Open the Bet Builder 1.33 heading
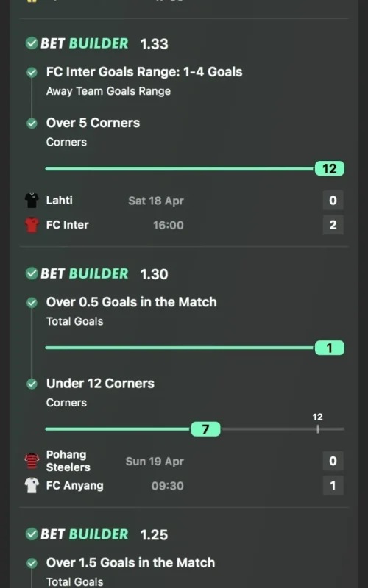This screenshot has height=588, width=368. [105, 43]
